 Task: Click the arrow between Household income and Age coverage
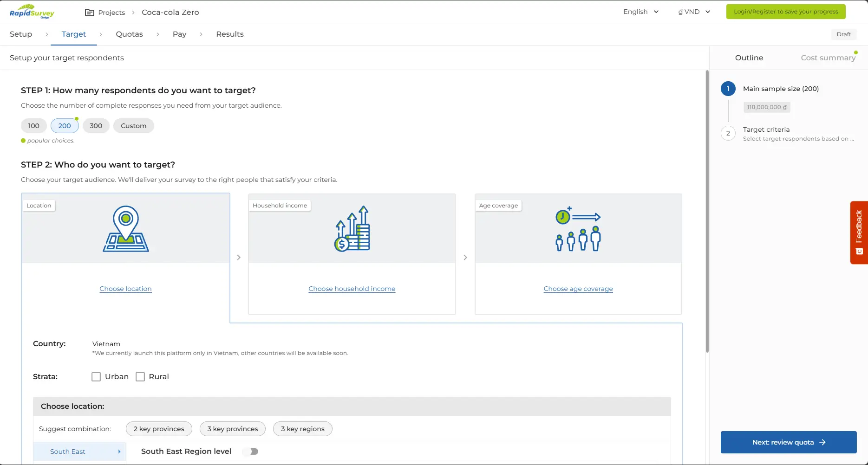point(465,258)
